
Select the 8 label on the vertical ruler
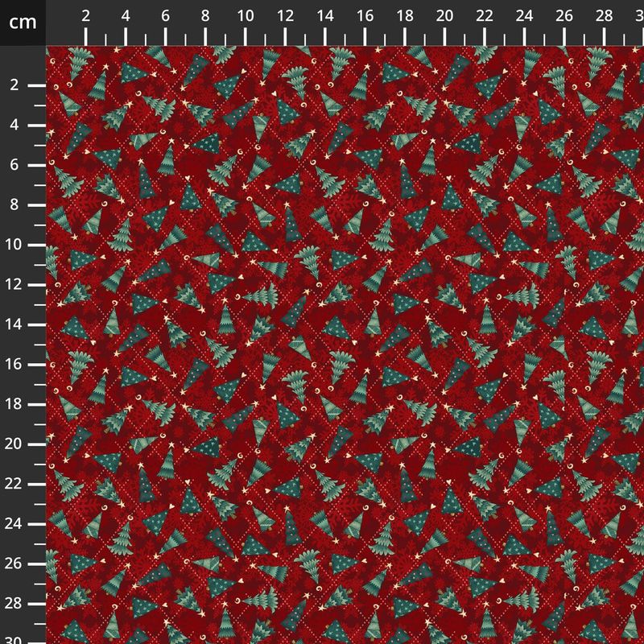[x=14, y=204]
